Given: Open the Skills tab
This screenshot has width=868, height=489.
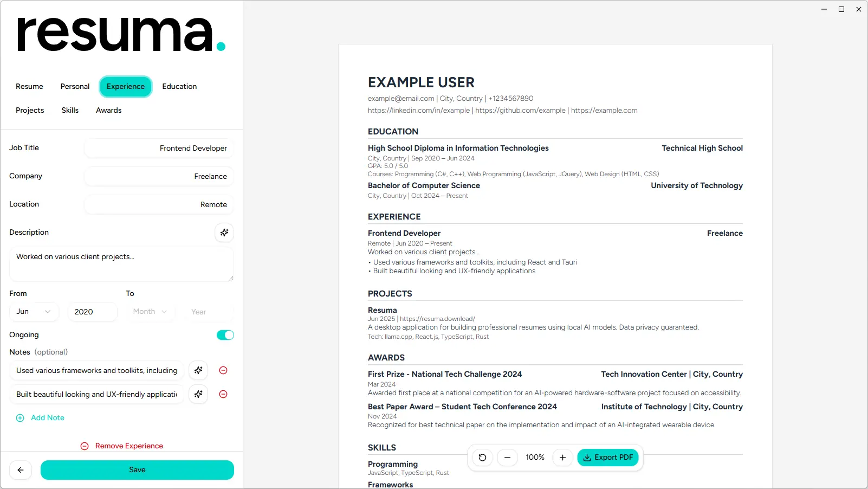Looking at the screenshot, I should 70,111.
